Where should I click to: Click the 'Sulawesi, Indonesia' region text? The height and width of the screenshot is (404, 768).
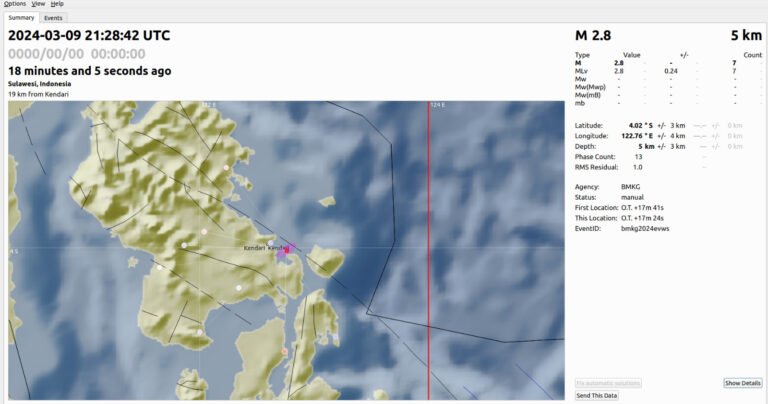40,84
